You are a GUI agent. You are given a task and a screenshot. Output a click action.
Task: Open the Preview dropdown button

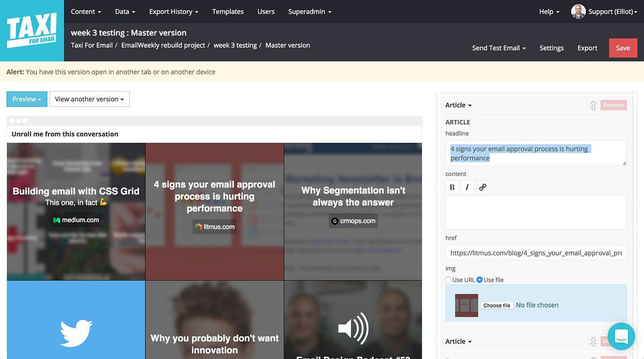pos(27,99)
